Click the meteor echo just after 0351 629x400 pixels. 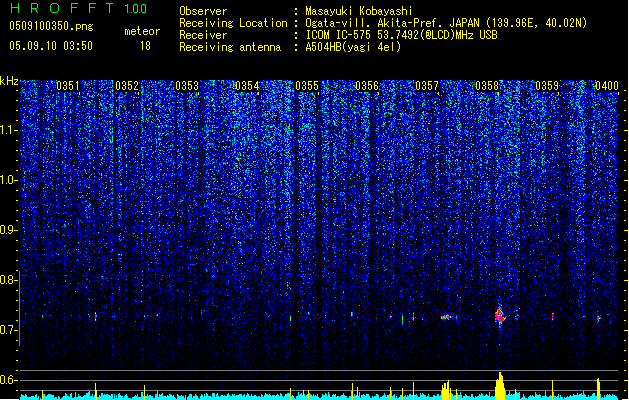coord(95,317)
